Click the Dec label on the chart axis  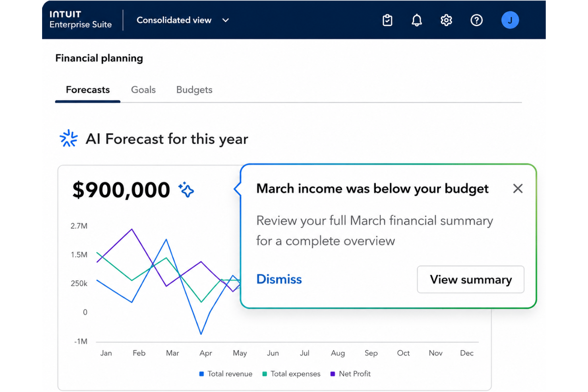[x=467, y=353]
